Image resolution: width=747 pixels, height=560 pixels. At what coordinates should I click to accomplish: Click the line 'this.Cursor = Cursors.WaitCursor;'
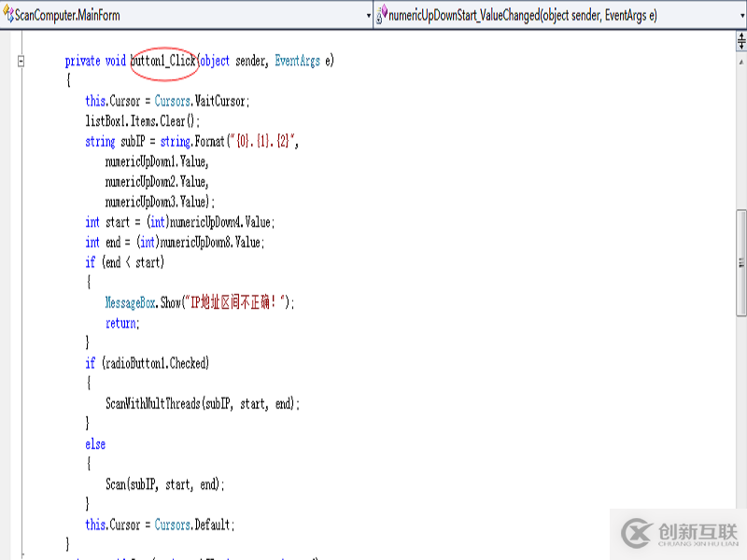click(x=167, y=101)
